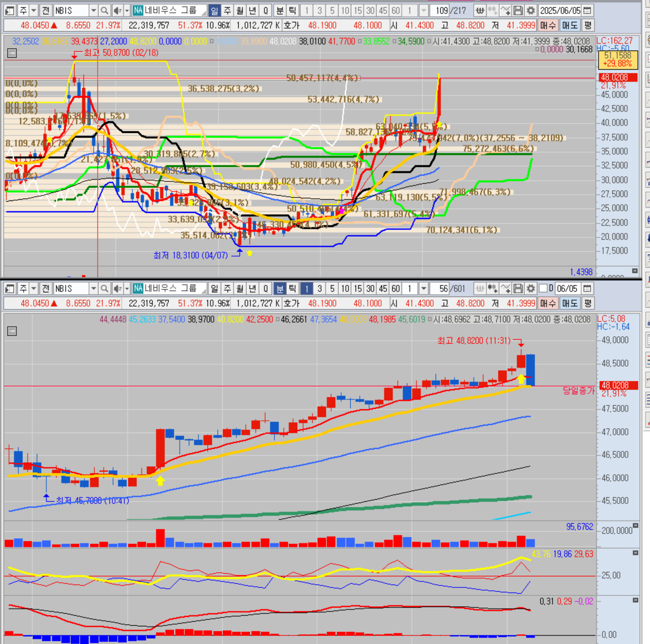Screen dimensions: 650x644
Task: Click the speaker sound icon in lower toolbar
Action: (117, 288)
